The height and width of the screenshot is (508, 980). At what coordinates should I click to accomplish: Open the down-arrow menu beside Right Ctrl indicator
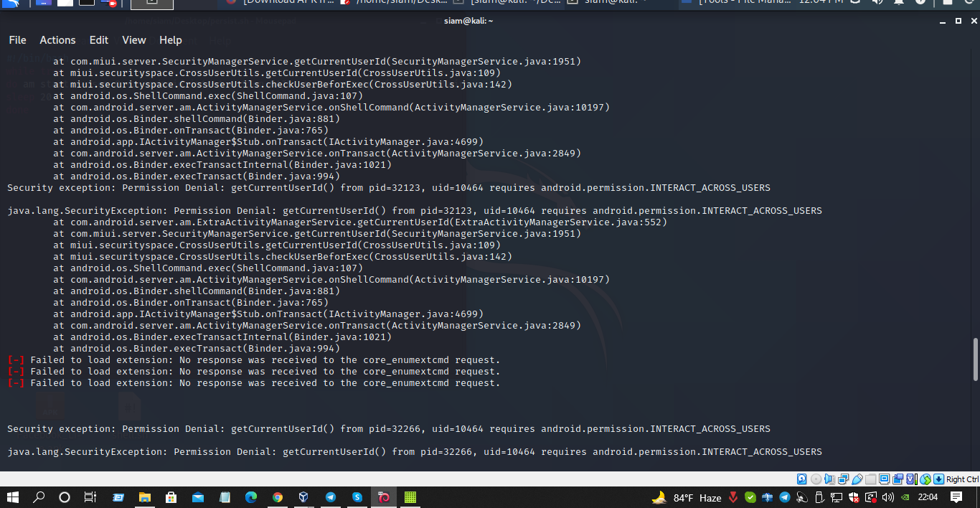939,479
